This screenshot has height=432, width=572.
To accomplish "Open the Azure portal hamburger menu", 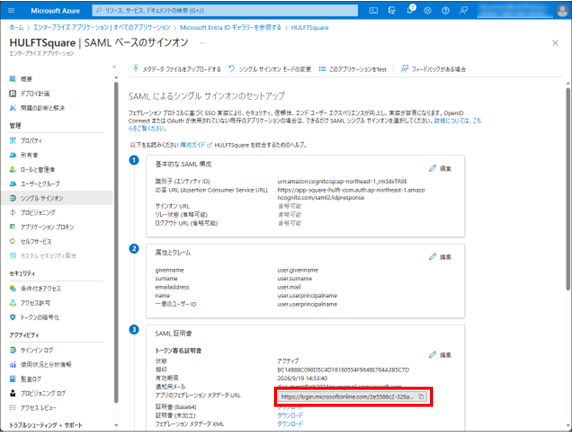I will 11,11.
